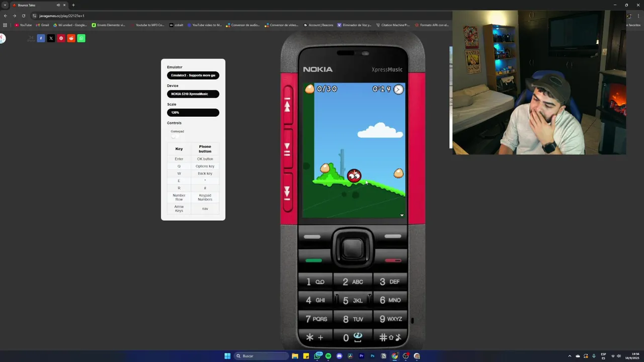This screenshot has width=644, height=362.
Task: Tap keypad 5 JKL key
Action: (x=353, y=301)
